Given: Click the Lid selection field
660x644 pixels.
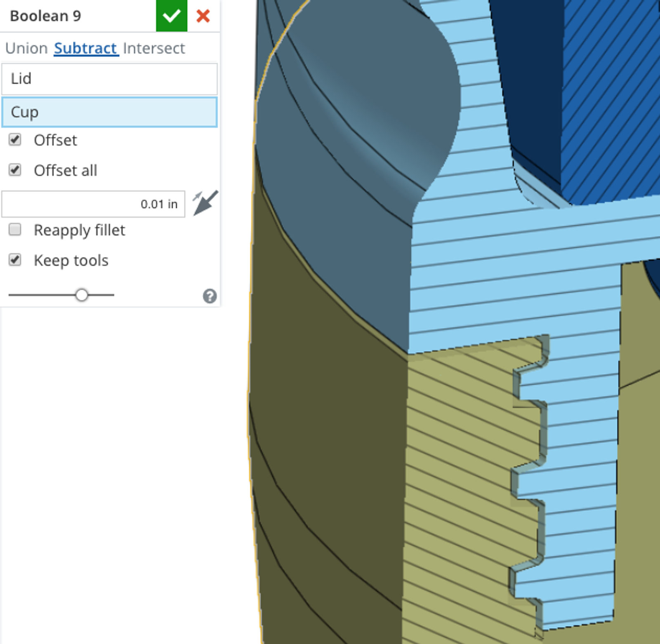Looking at the screenshot, I should (x=109, y=79).
